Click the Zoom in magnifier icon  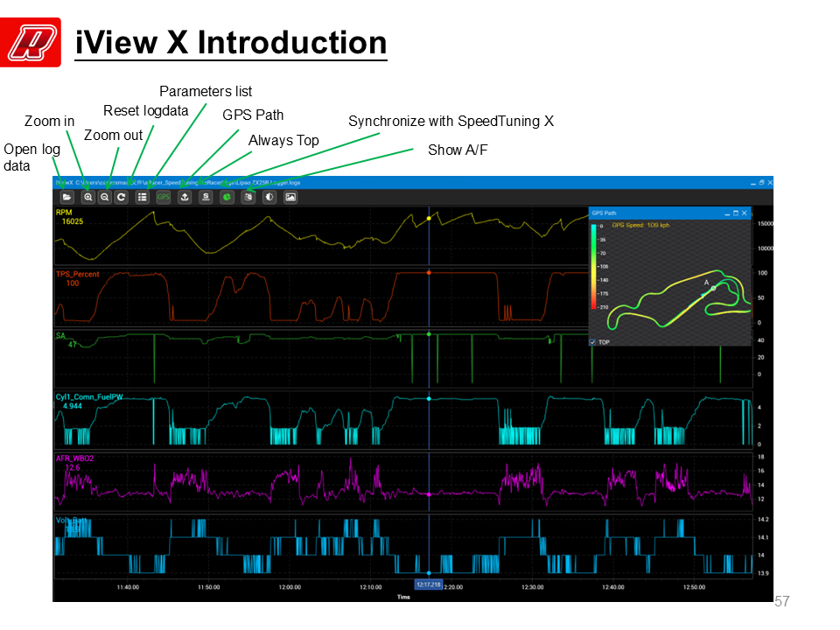[87, 197]
